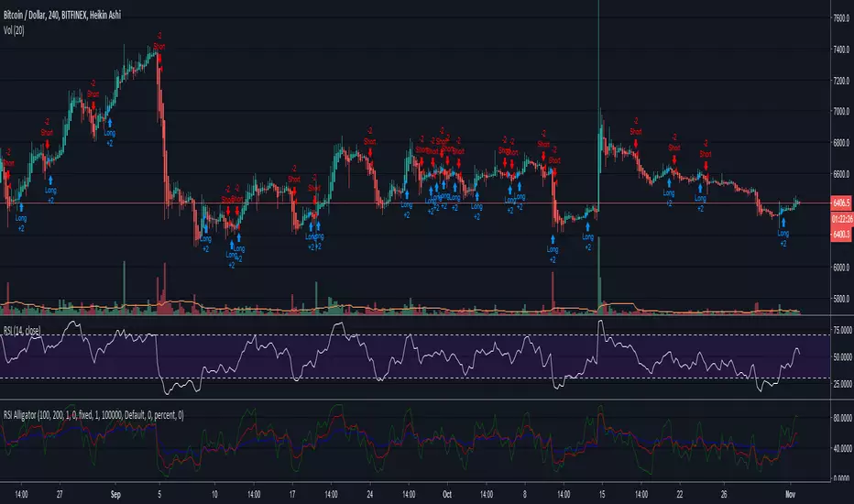Select the Vol (20) indicator label
Screen dimensions: 854x504
tap(18, 27)
